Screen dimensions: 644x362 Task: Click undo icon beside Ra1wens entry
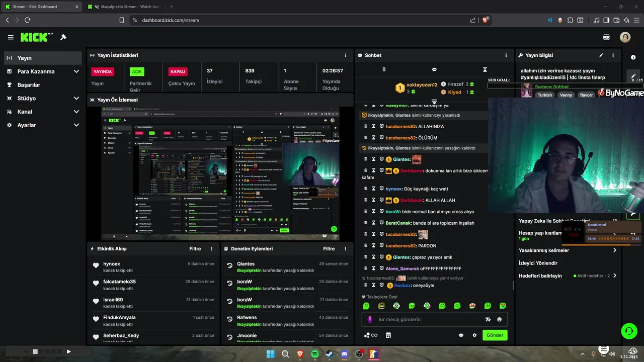coord(230,320)
